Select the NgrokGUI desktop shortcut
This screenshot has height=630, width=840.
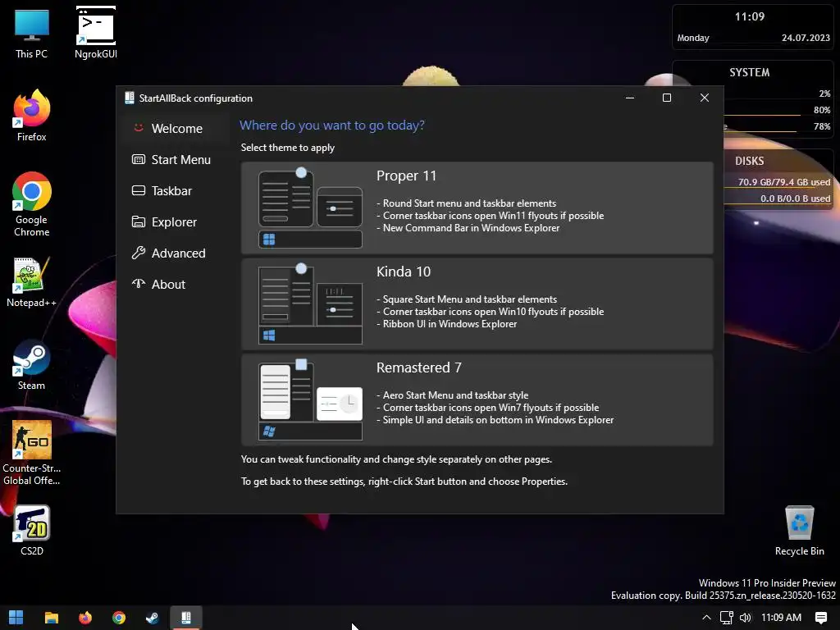pos(96,33)
